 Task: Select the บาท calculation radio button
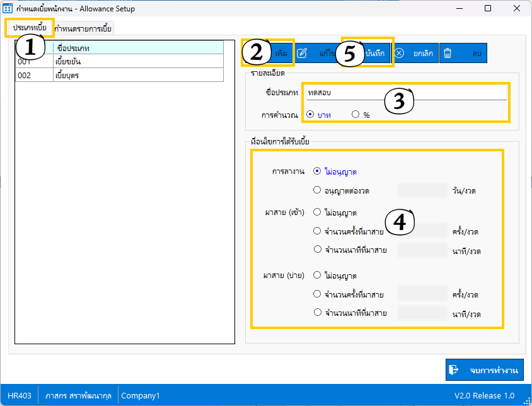[310, 114]
